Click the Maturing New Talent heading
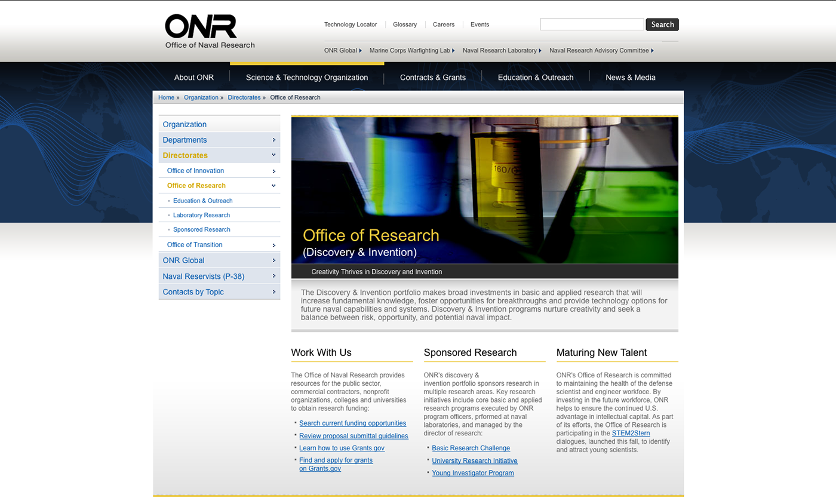The image size is (836, 504). coord(601,352)
